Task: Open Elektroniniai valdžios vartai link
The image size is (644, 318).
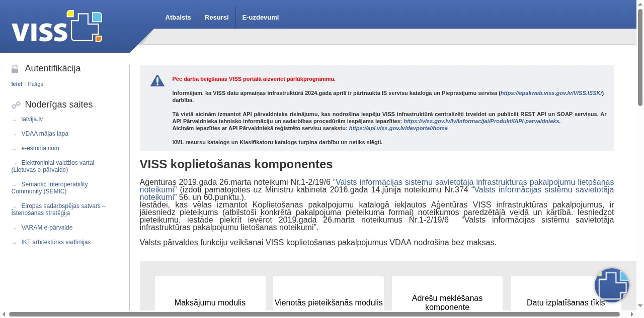Action: 53,166
